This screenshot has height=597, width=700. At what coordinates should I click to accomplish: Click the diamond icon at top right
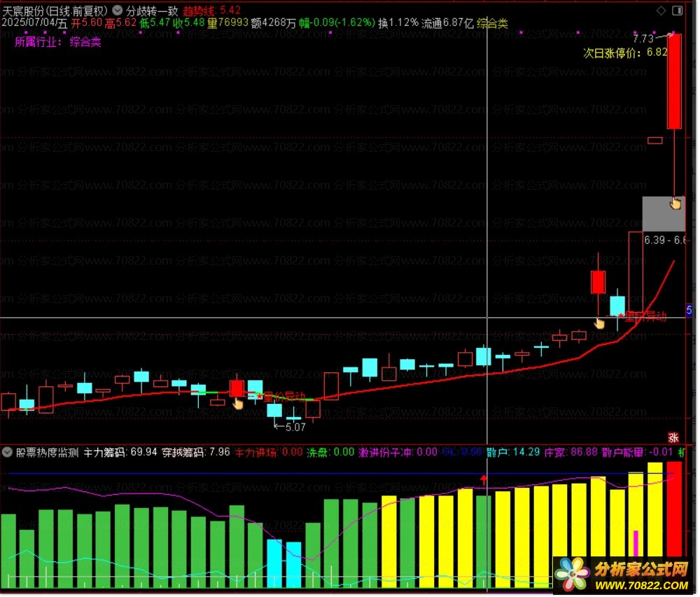click(x=662, y=10)
